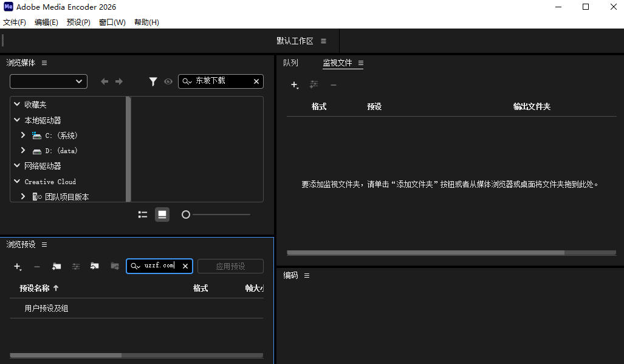Select the 用户预设及组 row
Viewport: 624px width, 364px height.
pyautogui.click(x=137, y=308)
